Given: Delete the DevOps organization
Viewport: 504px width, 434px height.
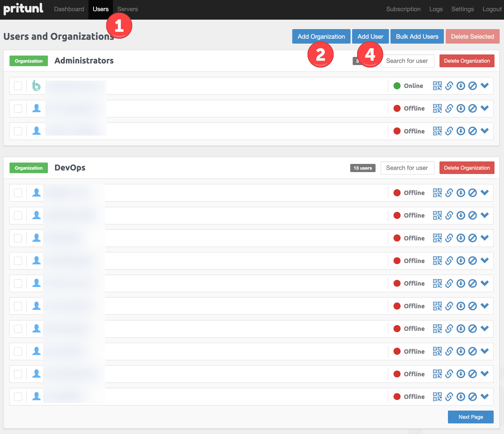Looking at the screenshot, I should click(467, 168).
